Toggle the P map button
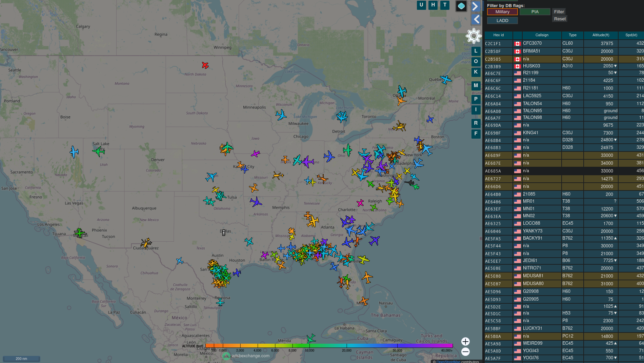This screenshot has width=644, height=363. click(x=476, y=99)
